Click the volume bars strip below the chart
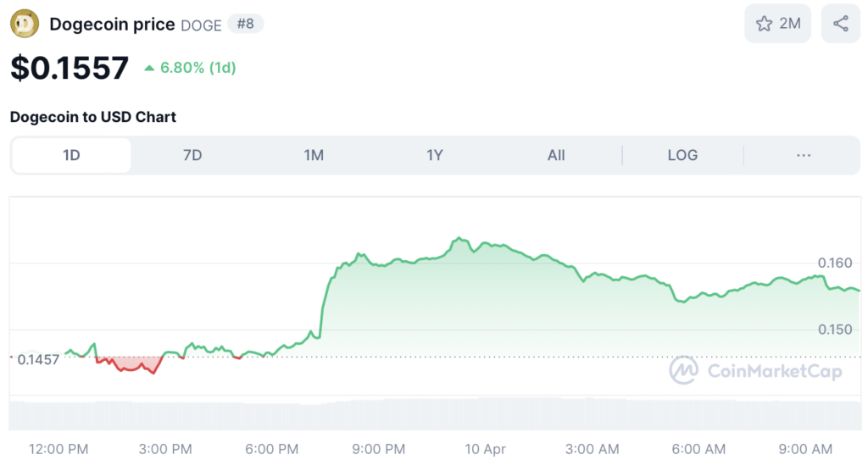The image size is (868, 460). click(435, 413)
